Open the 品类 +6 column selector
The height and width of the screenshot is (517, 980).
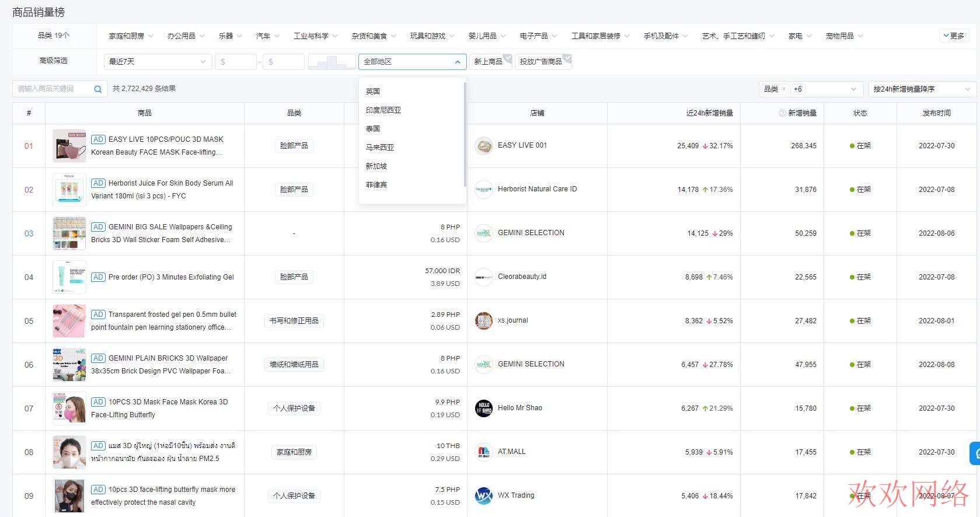811,89
